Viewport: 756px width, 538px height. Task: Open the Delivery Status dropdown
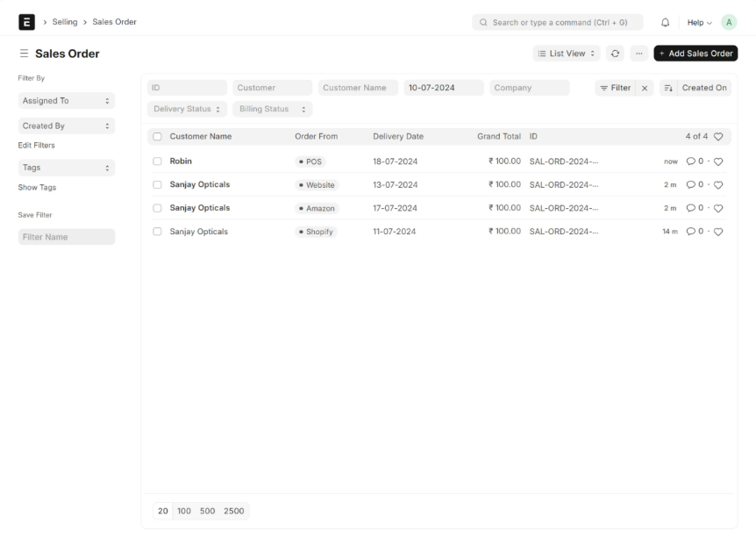click(x=187, y=110)
